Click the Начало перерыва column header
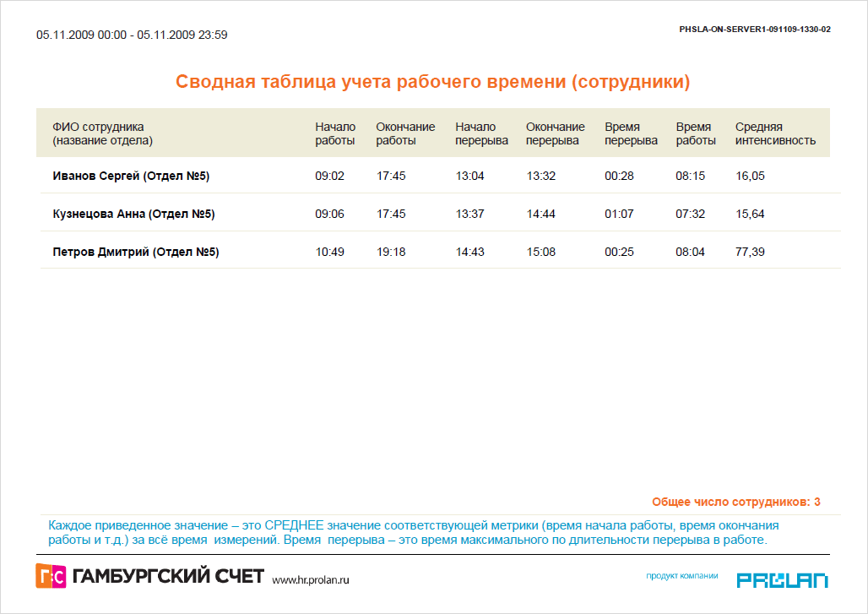The height and width of the screenshot is (614, 868). 481,133
